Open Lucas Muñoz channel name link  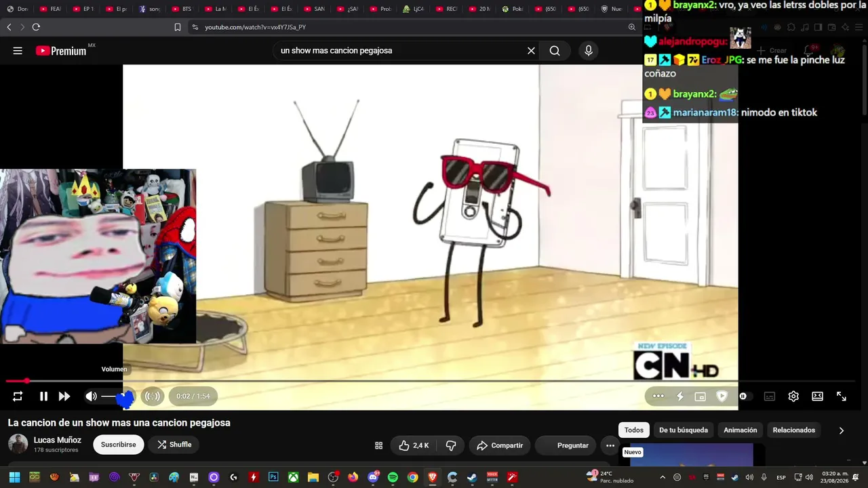[58, 440]
